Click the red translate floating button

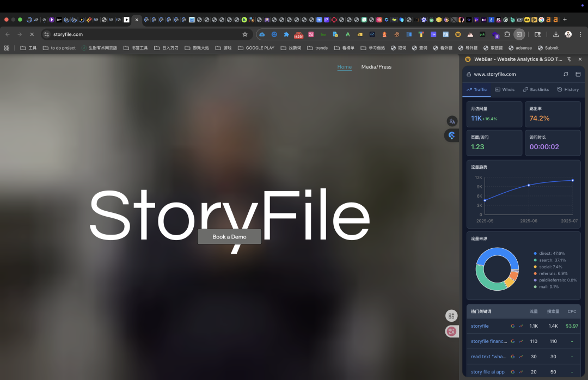451,331
